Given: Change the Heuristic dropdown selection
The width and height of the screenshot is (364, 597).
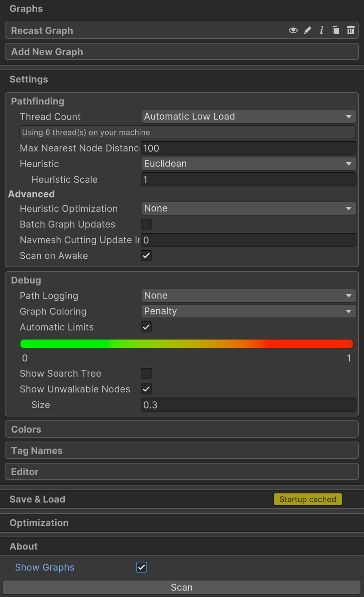Looking at the screenshot, I should coord(248,164).
